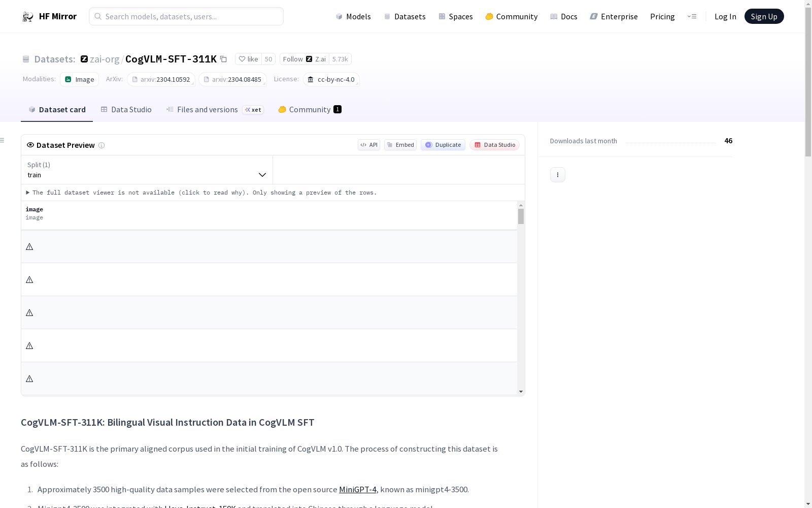Screen dimensions: 812x508
Task: Open the Split train dropdown
Action: (147, 170)
